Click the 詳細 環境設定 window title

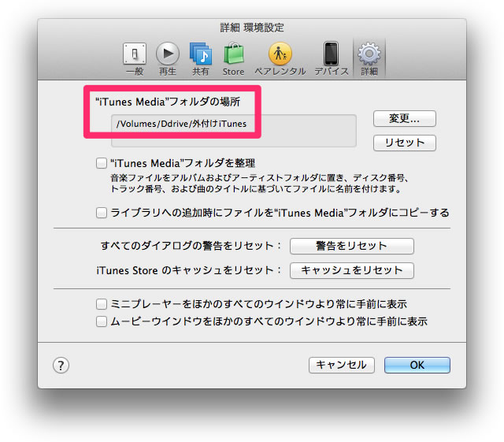(x=252, y=28)
